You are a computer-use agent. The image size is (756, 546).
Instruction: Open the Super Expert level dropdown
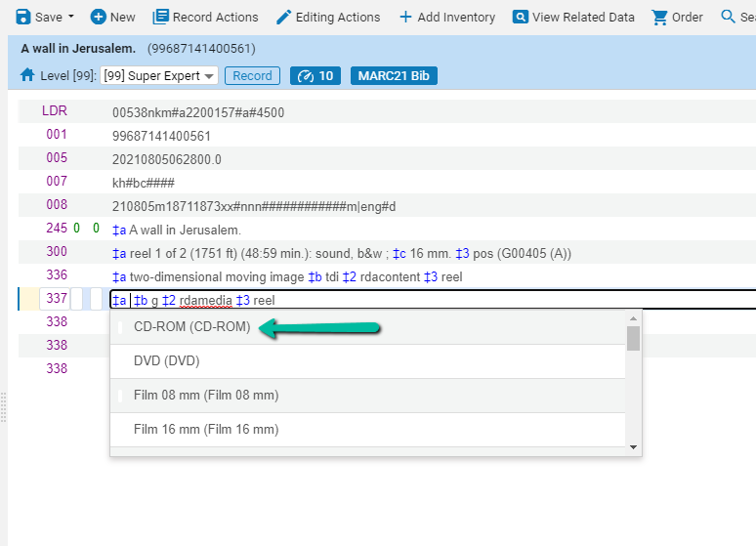pos(158,76)
